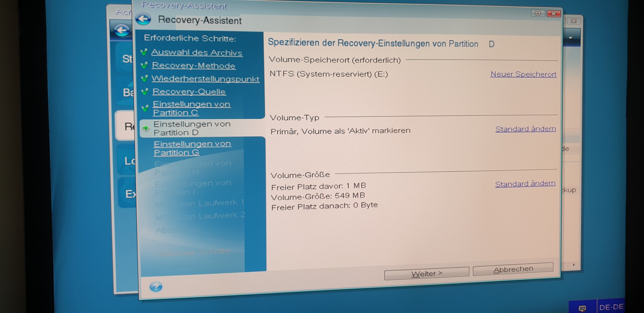Click the blue back arrow in Recovery-Assistent
This screenshot has width=644, height=313.
(x=143, y=19)
